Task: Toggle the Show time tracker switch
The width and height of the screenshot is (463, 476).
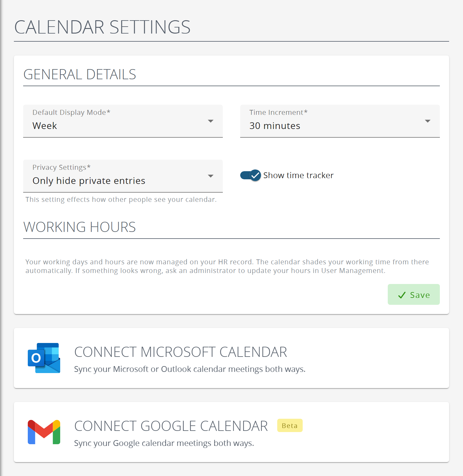Action: point(251,175)
